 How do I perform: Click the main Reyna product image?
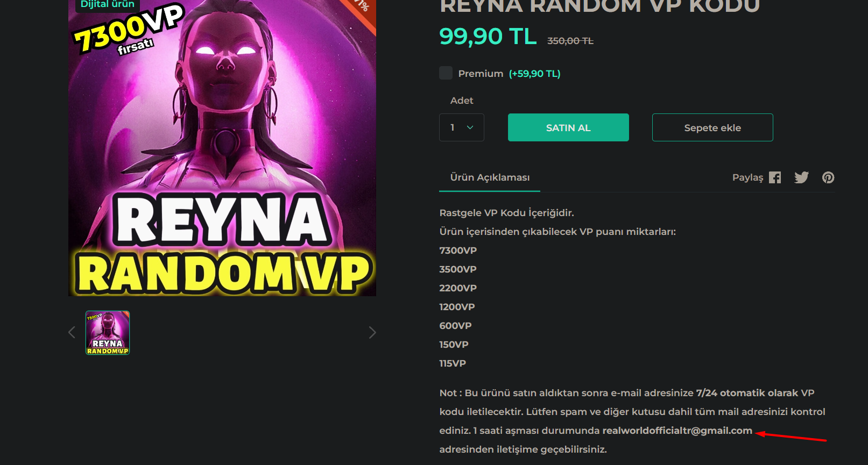(x=222, y=148)
